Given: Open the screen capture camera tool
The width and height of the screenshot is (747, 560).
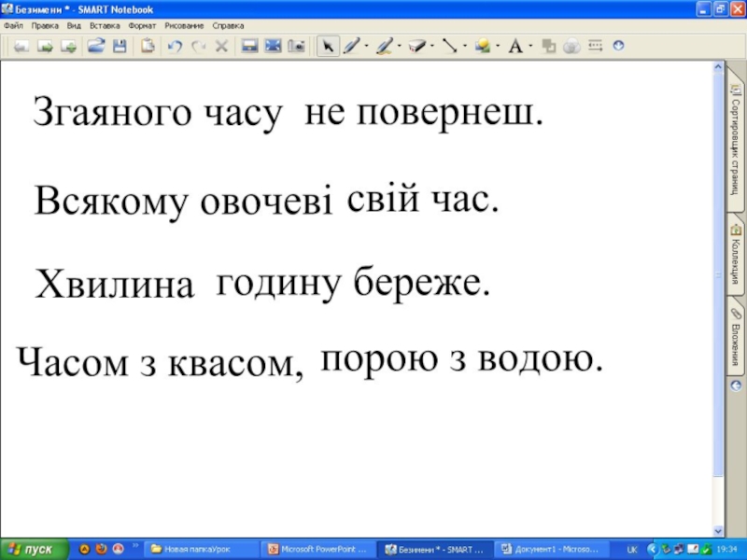Looking at the screenshot, I should pos(297,46).
